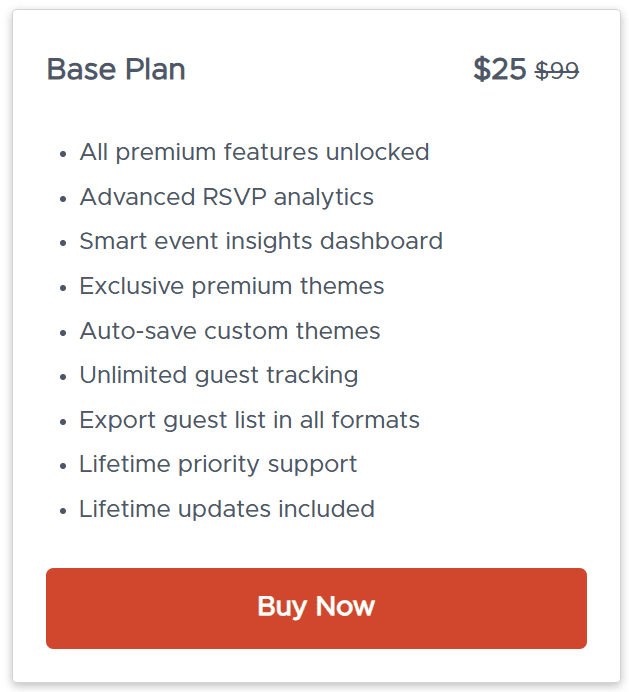Click 'Advanced RSVP analytics' feature item
This screenshot has height=692, width=629.
tap(226, 197)
